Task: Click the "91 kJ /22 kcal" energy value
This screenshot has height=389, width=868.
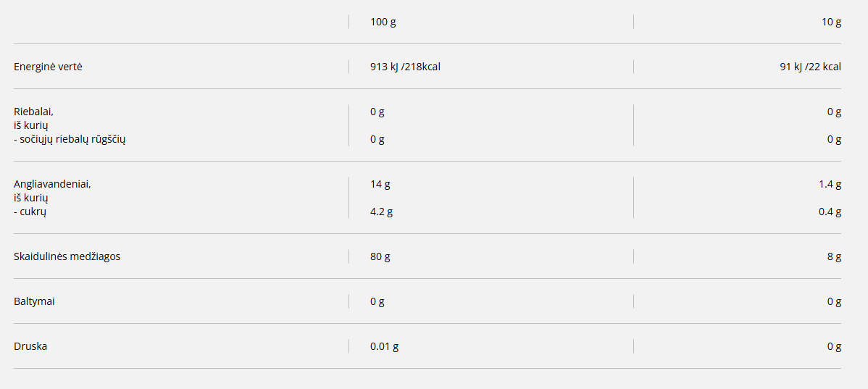Action: click(x=810, y=67)
